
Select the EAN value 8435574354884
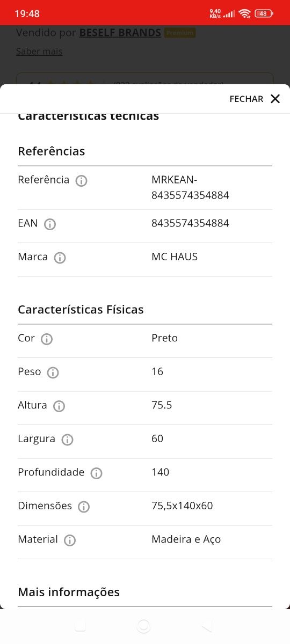[x=191, y=223]
